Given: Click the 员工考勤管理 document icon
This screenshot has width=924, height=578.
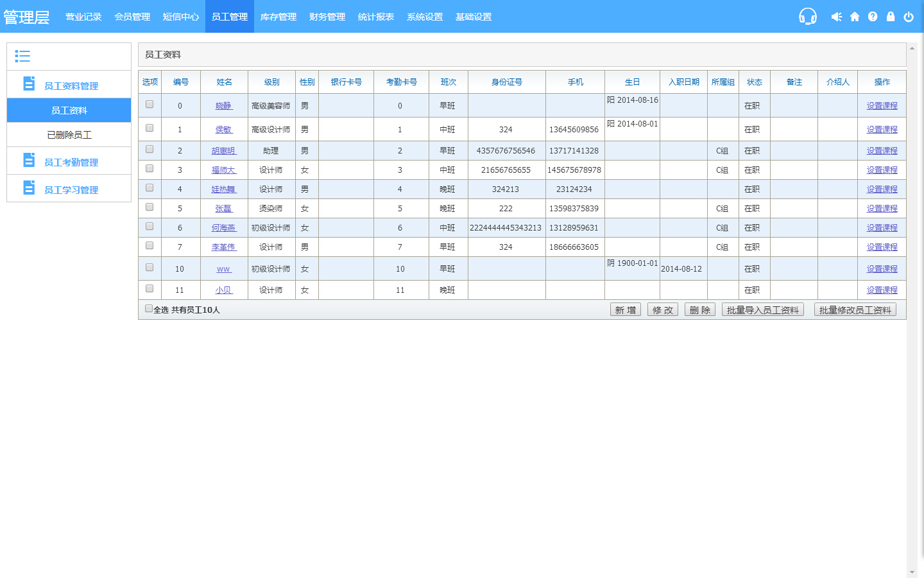Looking at the screenshot, I should point(29,160).
